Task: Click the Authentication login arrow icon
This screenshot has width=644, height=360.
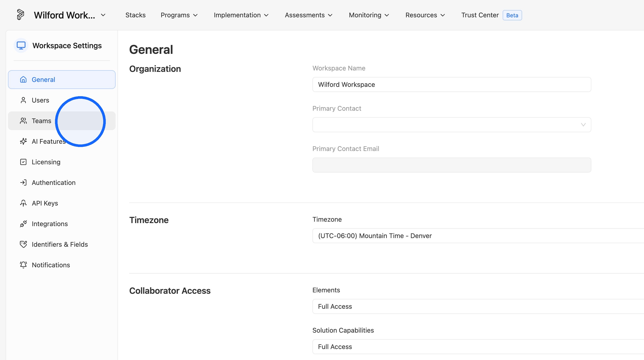Action: point(23,183)
